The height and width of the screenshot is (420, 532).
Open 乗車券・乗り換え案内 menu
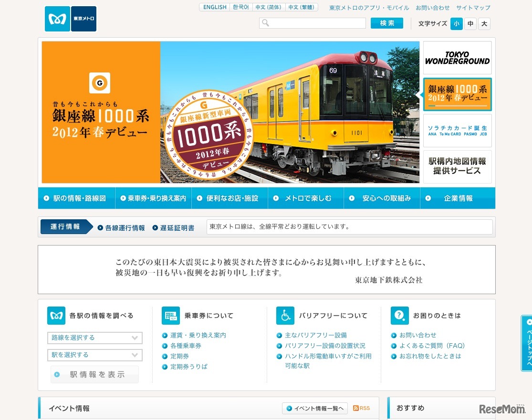(x=153, y=198)
